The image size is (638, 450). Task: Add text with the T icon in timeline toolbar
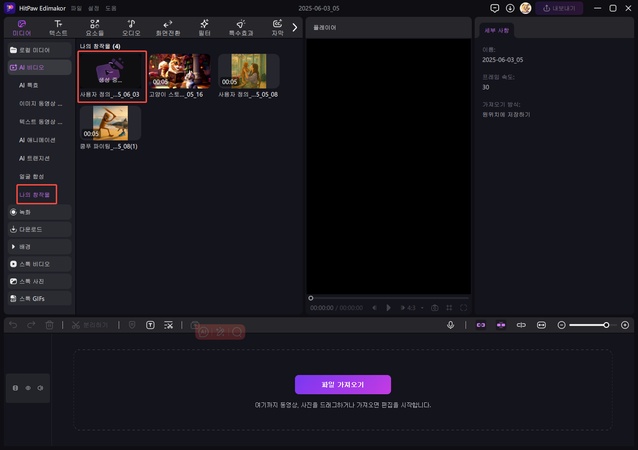(150, 325)
